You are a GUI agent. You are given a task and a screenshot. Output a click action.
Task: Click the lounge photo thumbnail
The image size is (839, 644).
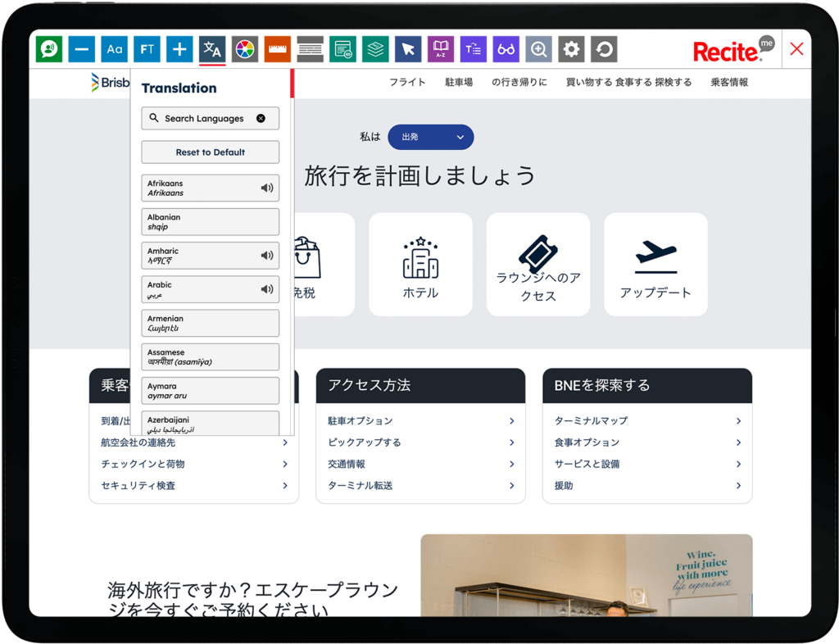587,575
